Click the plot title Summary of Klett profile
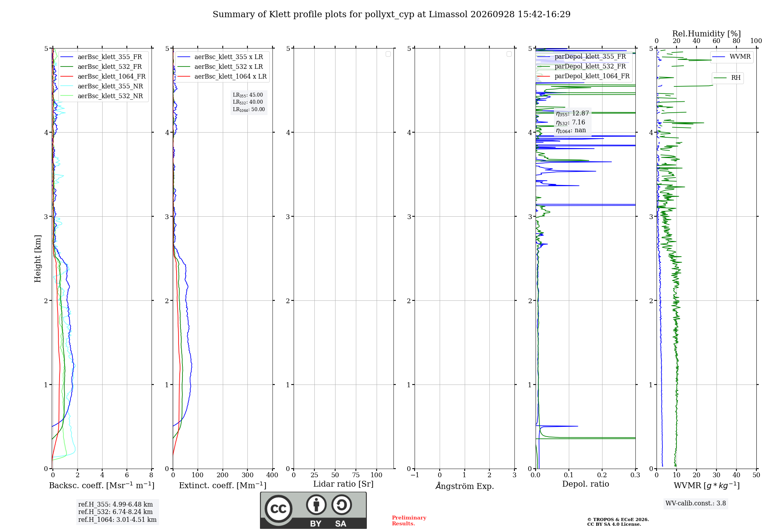This screenshot has width=783, height=532. click(391, 14)
